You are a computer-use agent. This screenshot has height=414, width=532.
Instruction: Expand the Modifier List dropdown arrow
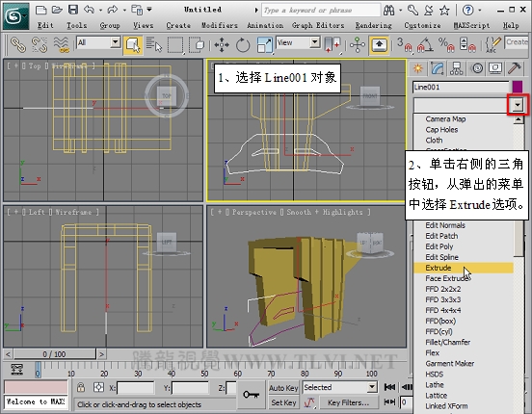coord(518,105)
